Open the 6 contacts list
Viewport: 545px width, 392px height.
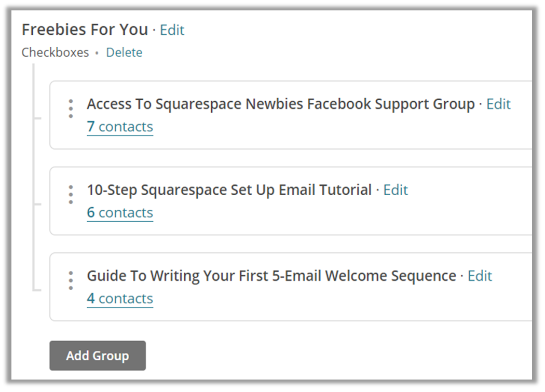[120, 213]
